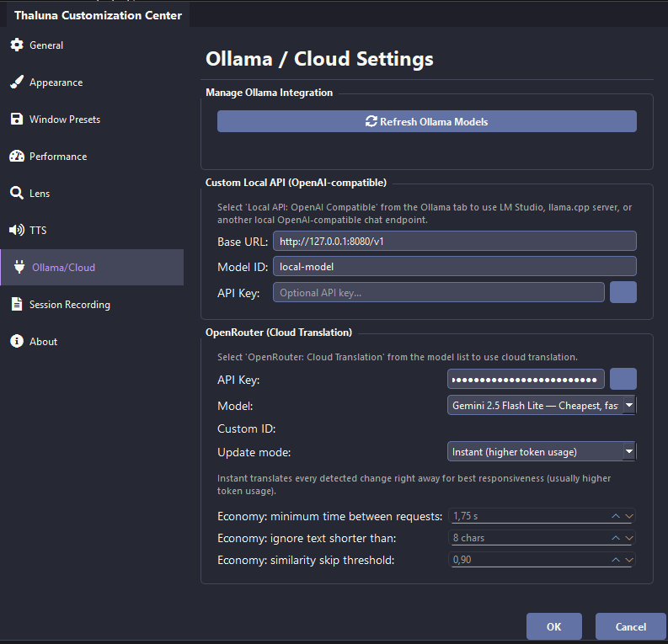Image resolution: width=668 pixels, height=644 pixels.
Task: Click the Manage Ollama Integration group label
Action: click(269, 93)
